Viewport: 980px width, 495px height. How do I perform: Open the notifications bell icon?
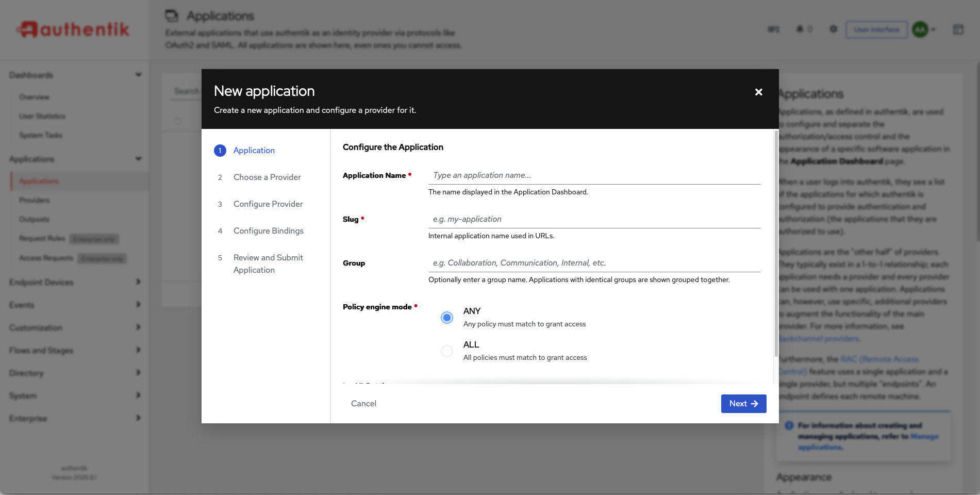(800, 29)
